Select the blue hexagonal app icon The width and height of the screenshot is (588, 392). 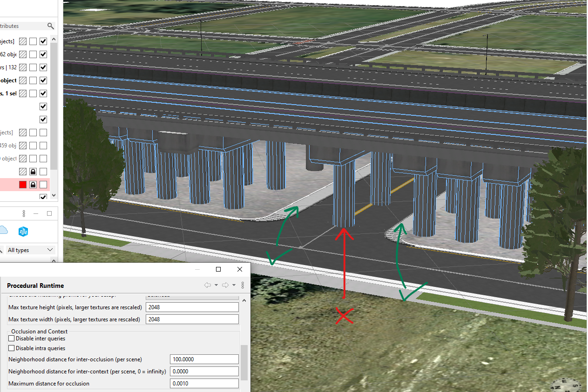(23, 232)
